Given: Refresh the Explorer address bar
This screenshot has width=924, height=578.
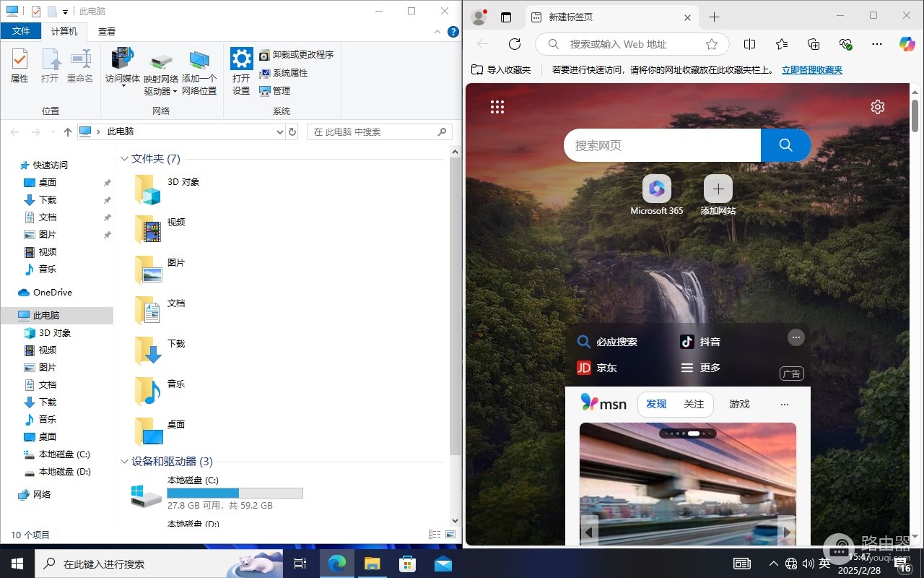Looking at the screenshot, I should pyautogui.click(x=292, y=131).
